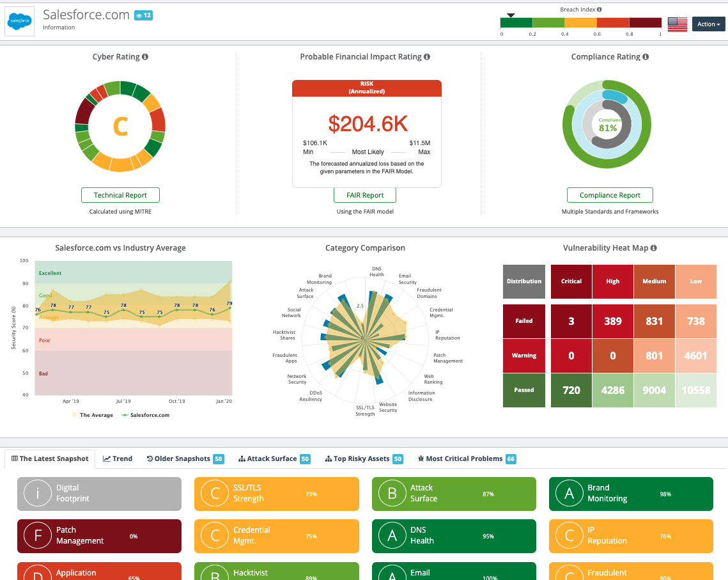Image resolution: width=728 pixels, height=580 pixels.
Task: Click the Warning Medium cell showing 801
Action: tap(654, 356)
